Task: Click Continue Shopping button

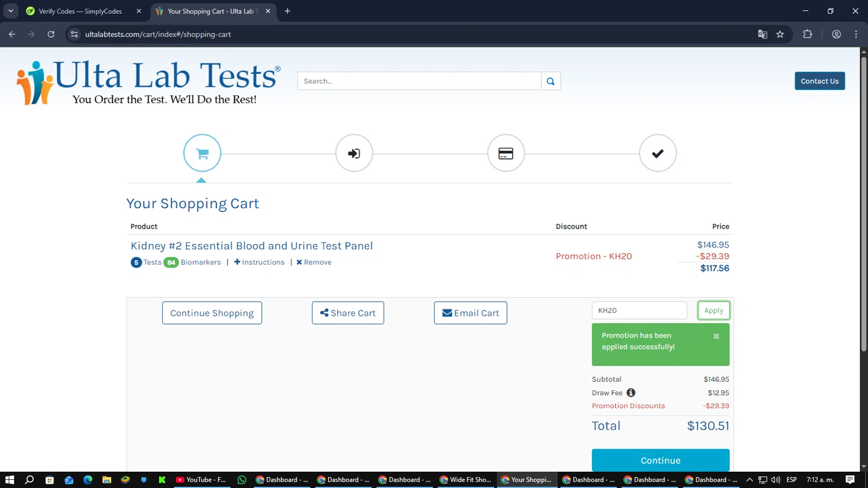Action: (x=212, y=313)
